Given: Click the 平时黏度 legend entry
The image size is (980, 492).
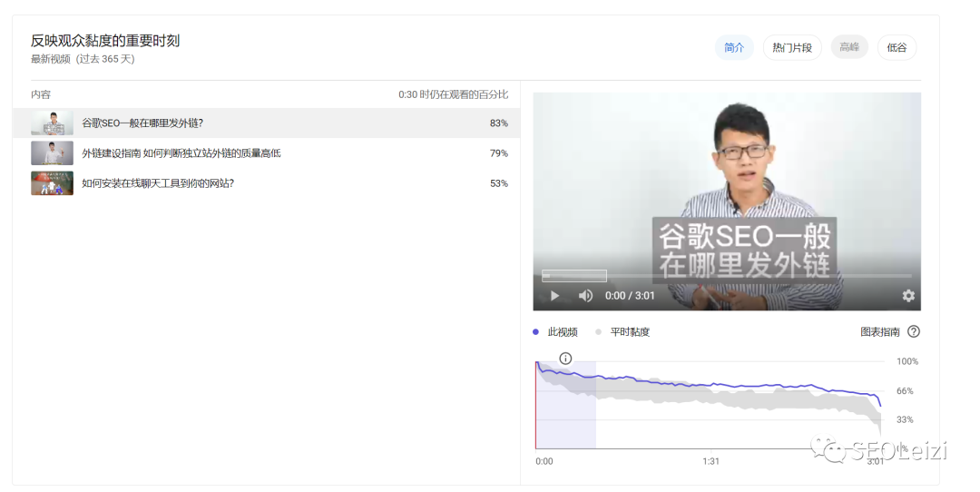Looking at the screenshot, I should click(x=622, y=332).
